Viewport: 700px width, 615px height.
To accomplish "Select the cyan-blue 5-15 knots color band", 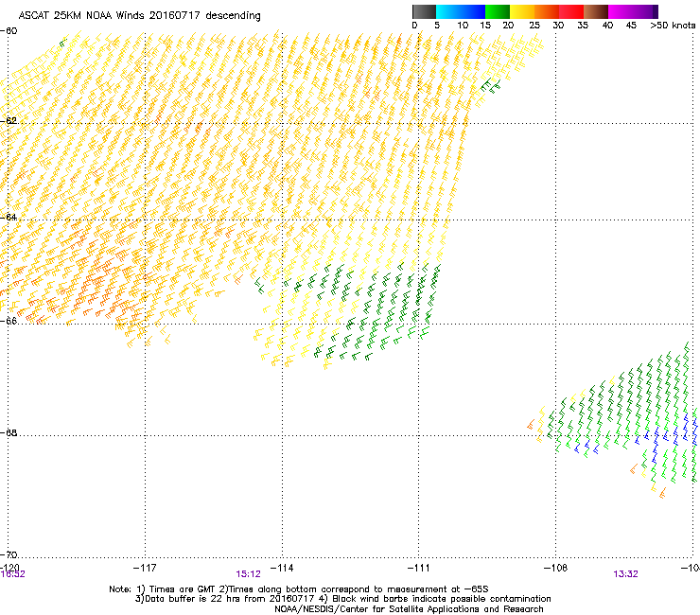I will click(461, 11).
